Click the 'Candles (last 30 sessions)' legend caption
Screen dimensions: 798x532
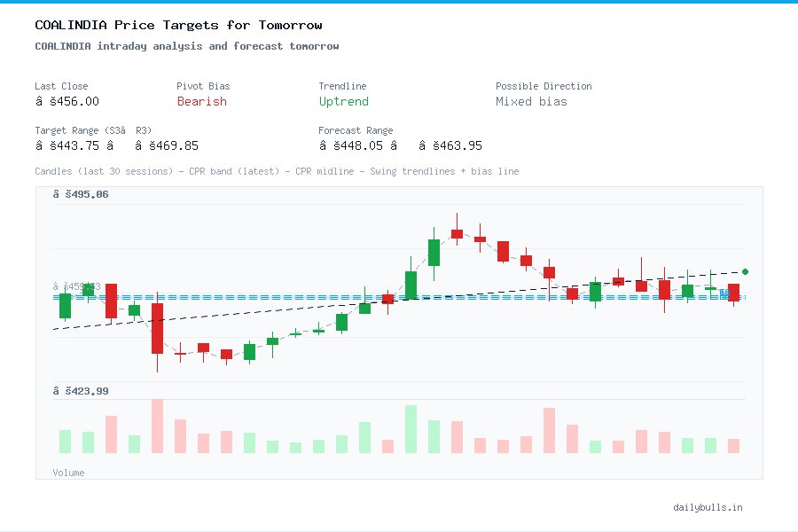277,171
